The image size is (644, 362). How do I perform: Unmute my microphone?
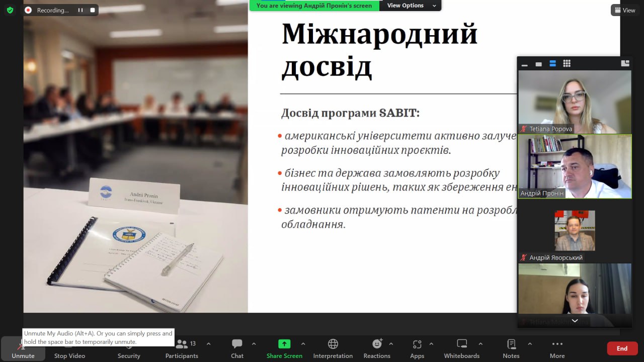[x=23, y=348]
